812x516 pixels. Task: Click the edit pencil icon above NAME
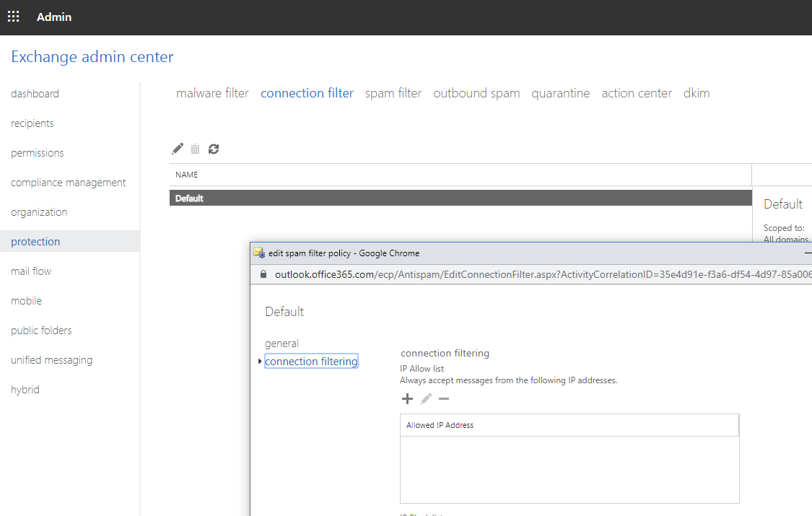(178, 149)
